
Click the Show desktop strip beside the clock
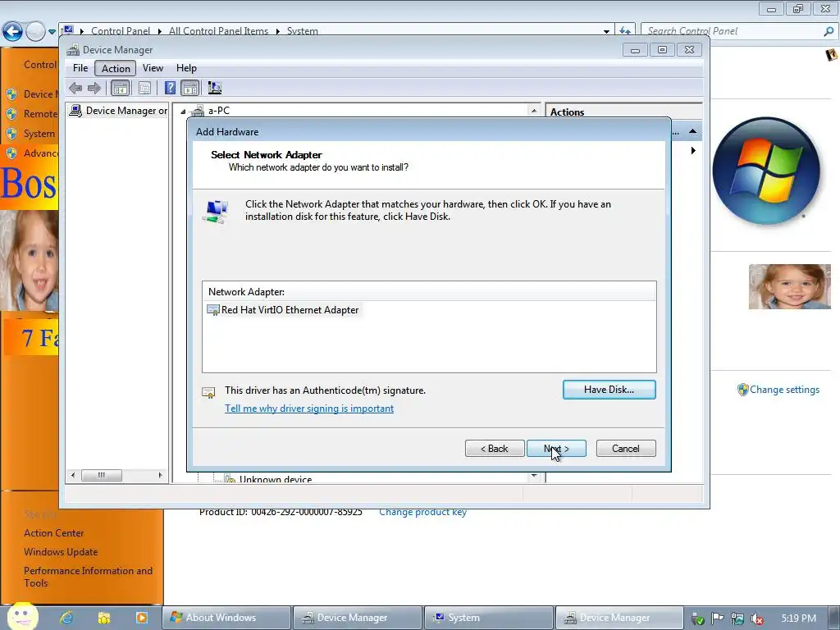(836, 618)
